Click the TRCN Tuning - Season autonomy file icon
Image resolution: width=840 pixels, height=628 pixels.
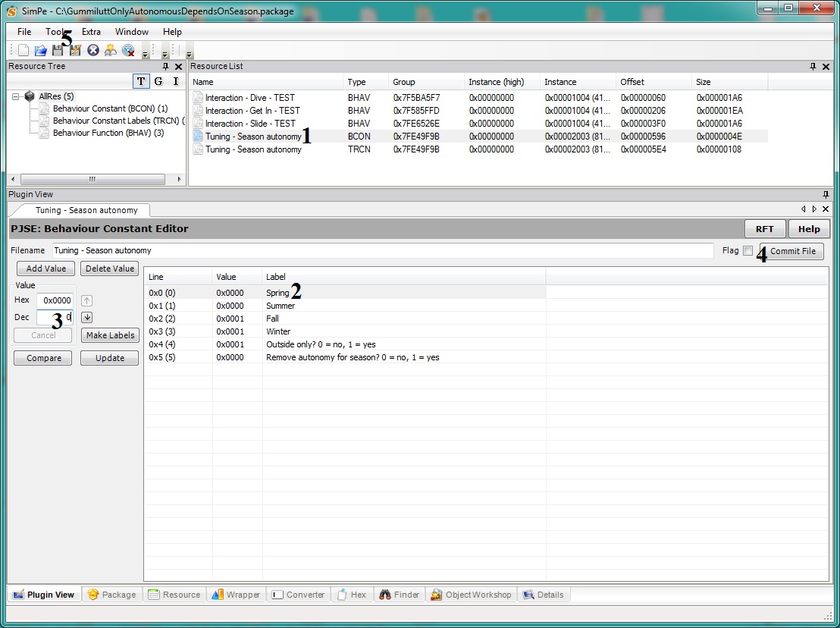coord(198,149)
